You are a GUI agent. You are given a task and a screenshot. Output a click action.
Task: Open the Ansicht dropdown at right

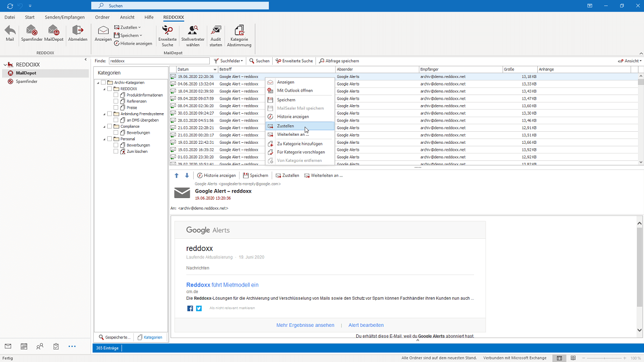tap(630, 61)
